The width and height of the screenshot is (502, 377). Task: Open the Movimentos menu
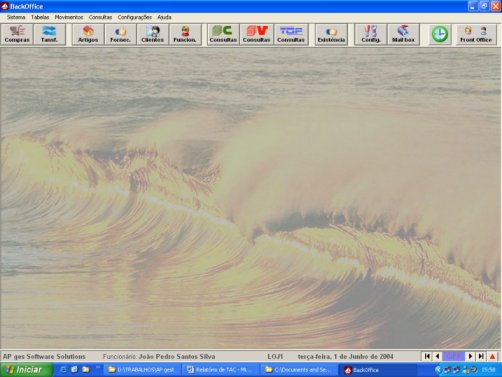tap(69, 17)
